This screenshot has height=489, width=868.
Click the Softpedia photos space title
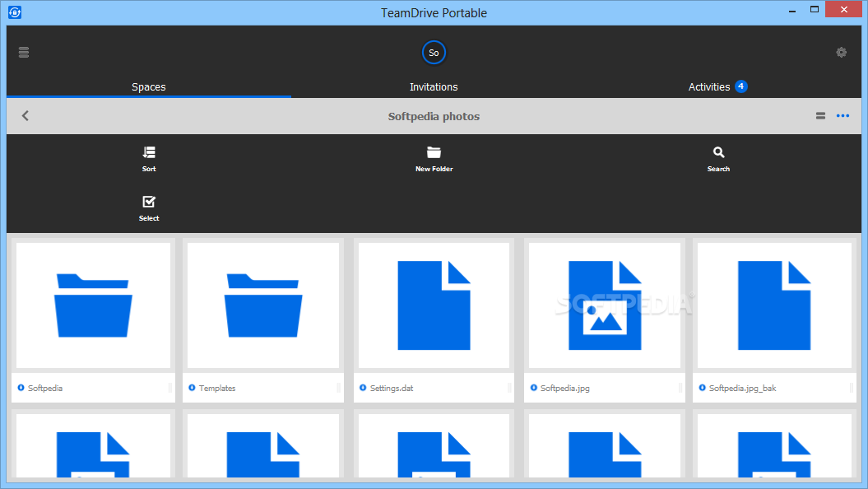434,116
